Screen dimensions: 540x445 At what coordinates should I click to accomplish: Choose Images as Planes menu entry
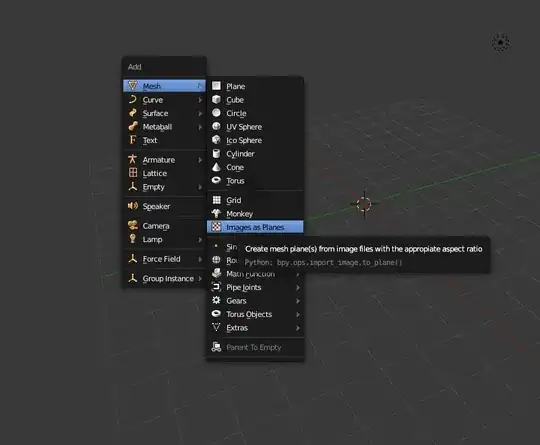tap(255, 227)
